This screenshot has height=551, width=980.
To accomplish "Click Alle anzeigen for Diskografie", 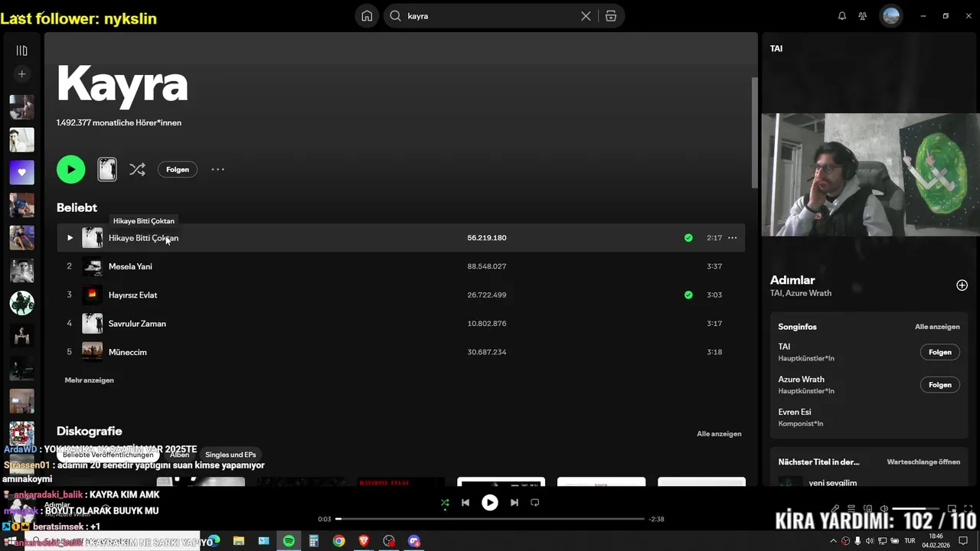I will (719, 434).
